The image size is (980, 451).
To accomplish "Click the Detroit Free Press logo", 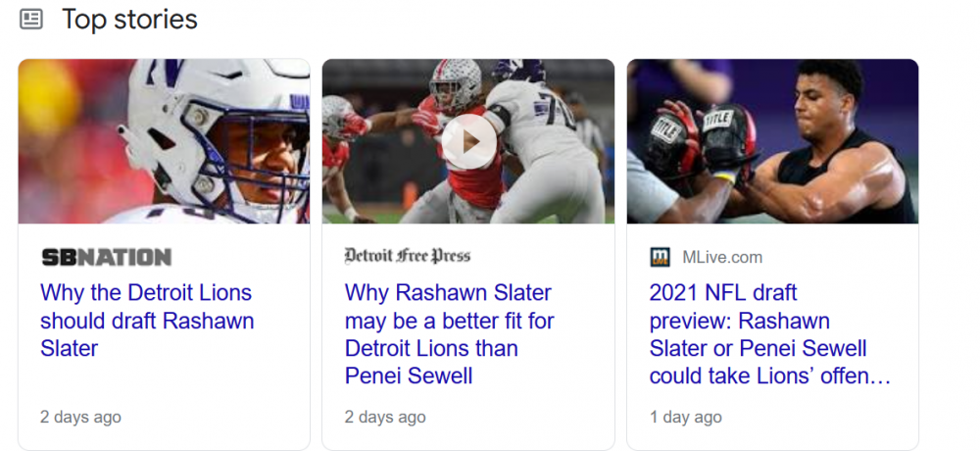I will (x=407, y=256).
